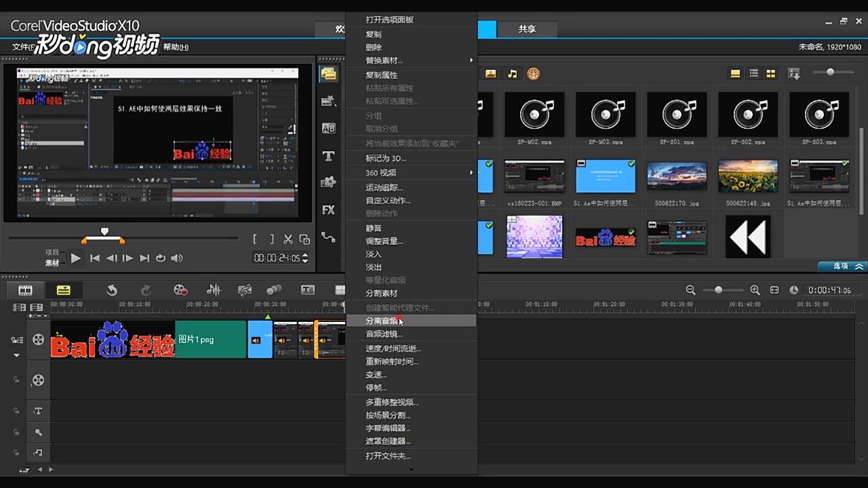868x488 pixels.
Task: Open the Instant Project library icon
Action: coord(329,101)
